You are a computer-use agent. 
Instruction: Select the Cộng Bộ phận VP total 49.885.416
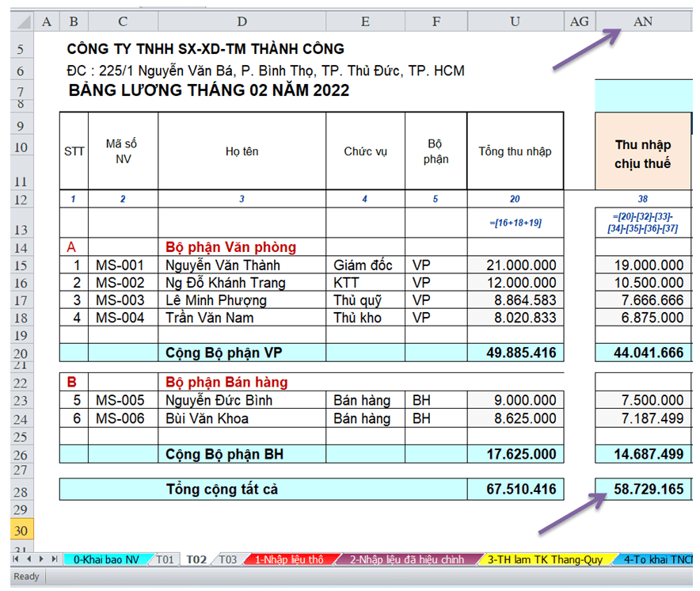tap(515, 353)
